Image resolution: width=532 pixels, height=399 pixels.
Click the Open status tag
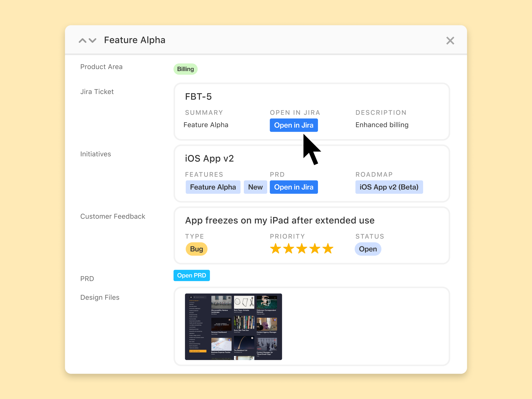coord(368,249)
